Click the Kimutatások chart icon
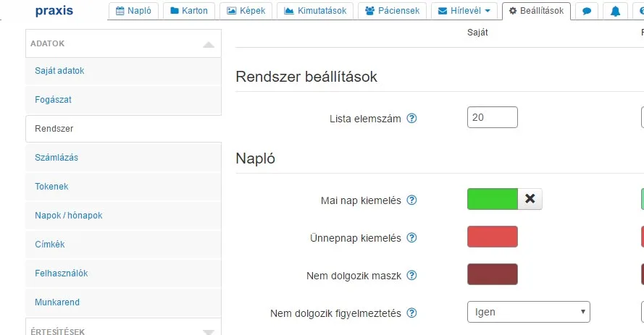The image size is (644, 335). point(289,11)
